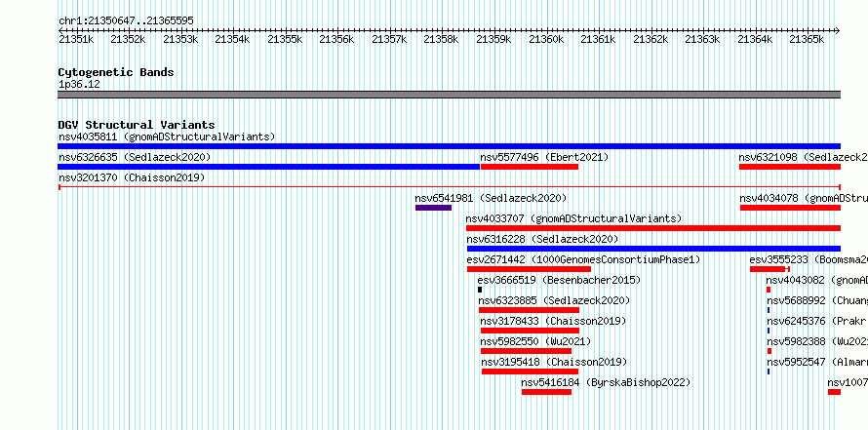Click the red bar of nsv3178433 Chaisson2019
This screenshot has height=430, width=868.
530,331
